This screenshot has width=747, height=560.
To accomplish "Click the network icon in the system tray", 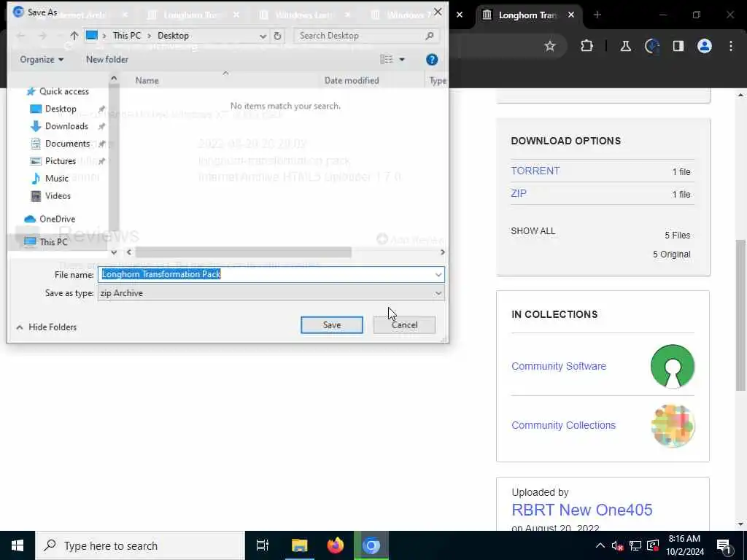I will (635, 545).
